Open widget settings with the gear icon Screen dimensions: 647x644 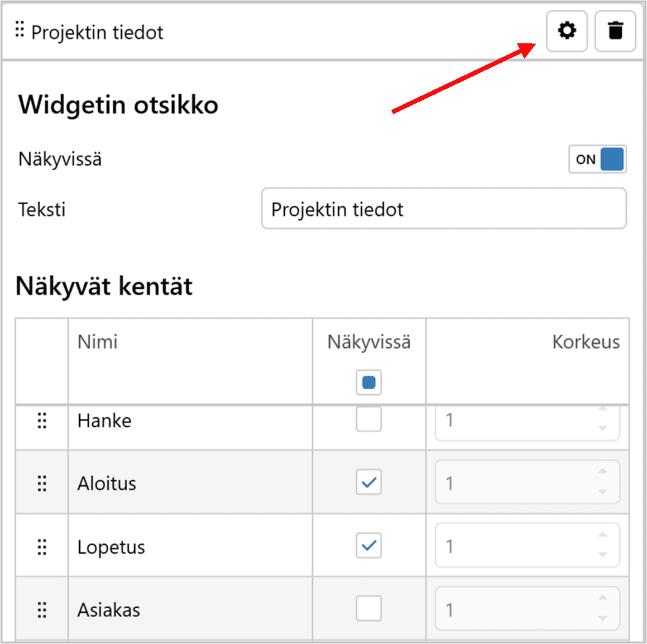click(567, 31)
